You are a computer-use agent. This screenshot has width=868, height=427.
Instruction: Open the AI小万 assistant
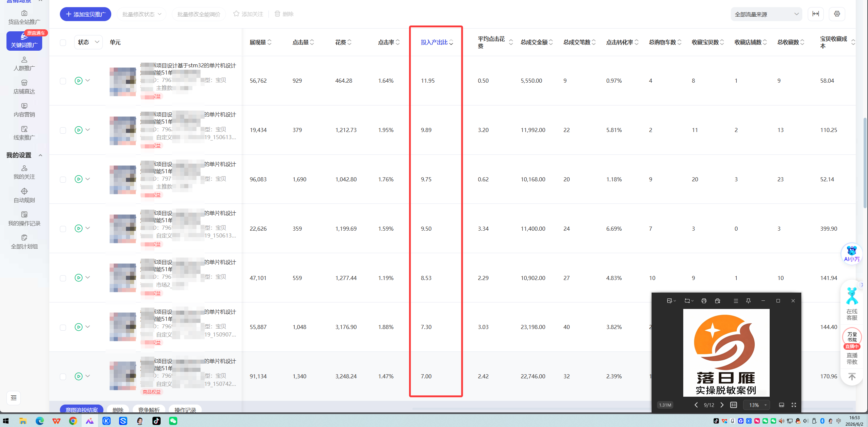(852, 253)
